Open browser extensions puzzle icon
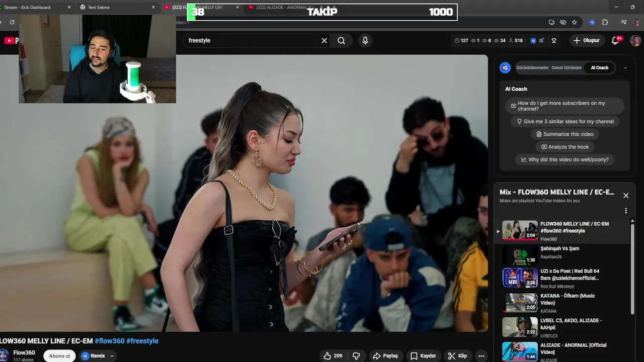The width and height of the screenshot is (644, 362). [605, 22]
